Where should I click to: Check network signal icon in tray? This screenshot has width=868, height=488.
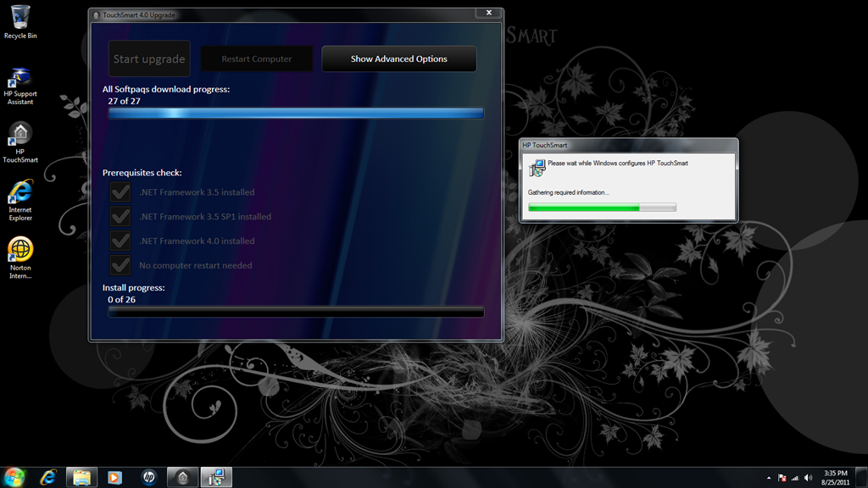(795, 478)
